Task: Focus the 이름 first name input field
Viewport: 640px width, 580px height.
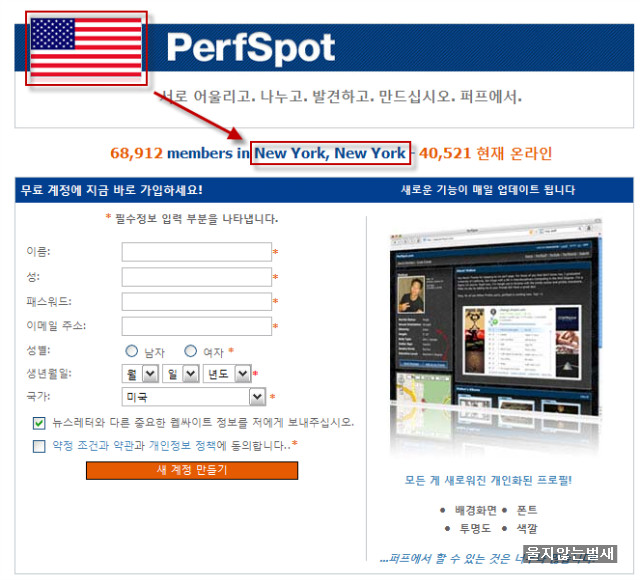Action: (x=197, y=252)
